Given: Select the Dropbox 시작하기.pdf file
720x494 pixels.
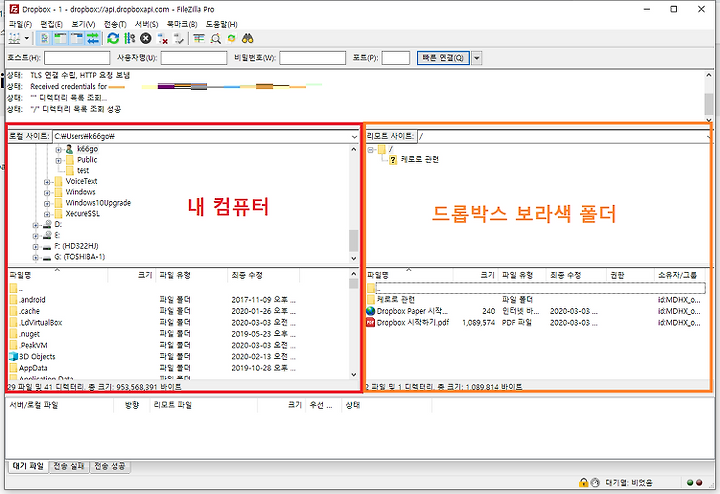Looking at the screenshot, I should pyautogui.click(x=536, y=323).
